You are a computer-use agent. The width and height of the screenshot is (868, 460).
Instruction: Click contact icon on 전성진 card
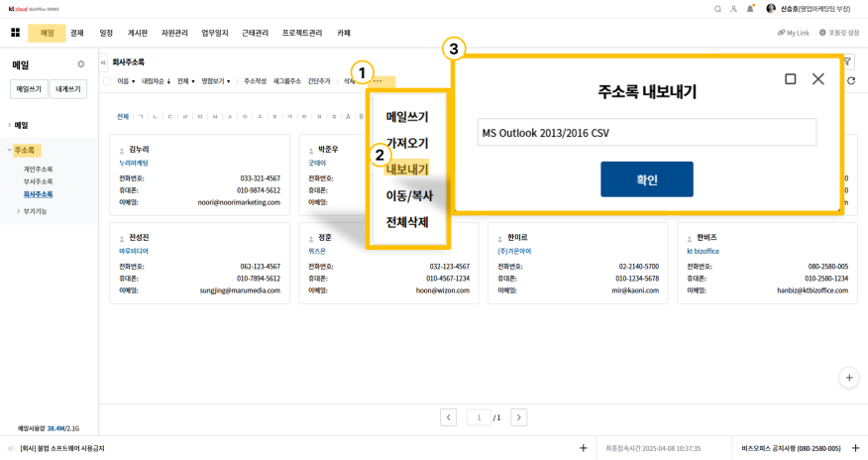point(122,239)
